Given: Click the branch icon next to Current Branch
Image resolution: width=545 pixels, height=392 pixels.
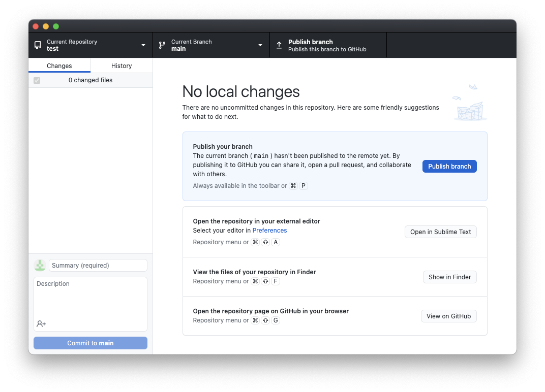Looking at the screenshot, I should pos(162,45).
